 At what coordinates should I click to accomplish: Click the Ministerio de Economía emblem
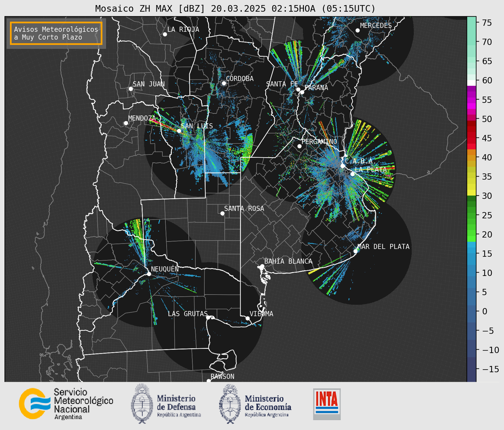coord(230,404)
